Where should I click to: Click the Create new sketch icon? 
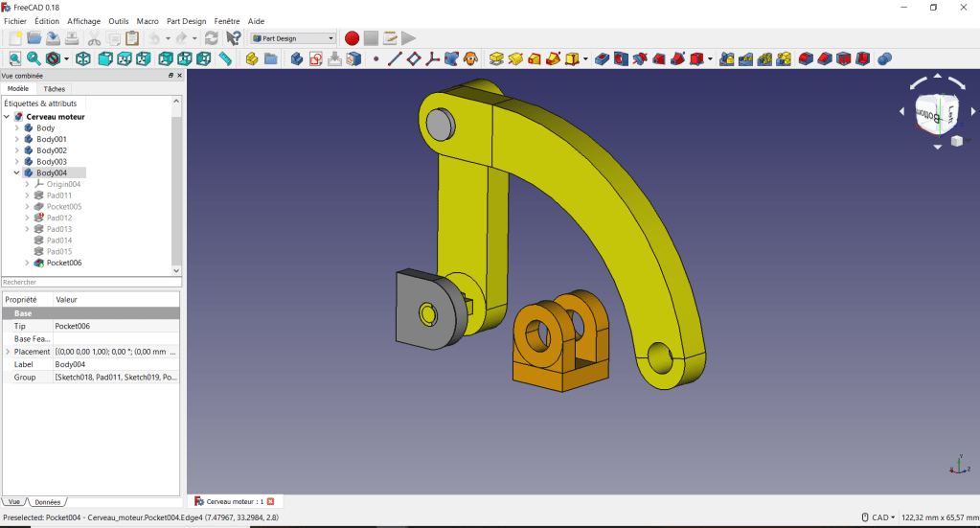(315, 59)
